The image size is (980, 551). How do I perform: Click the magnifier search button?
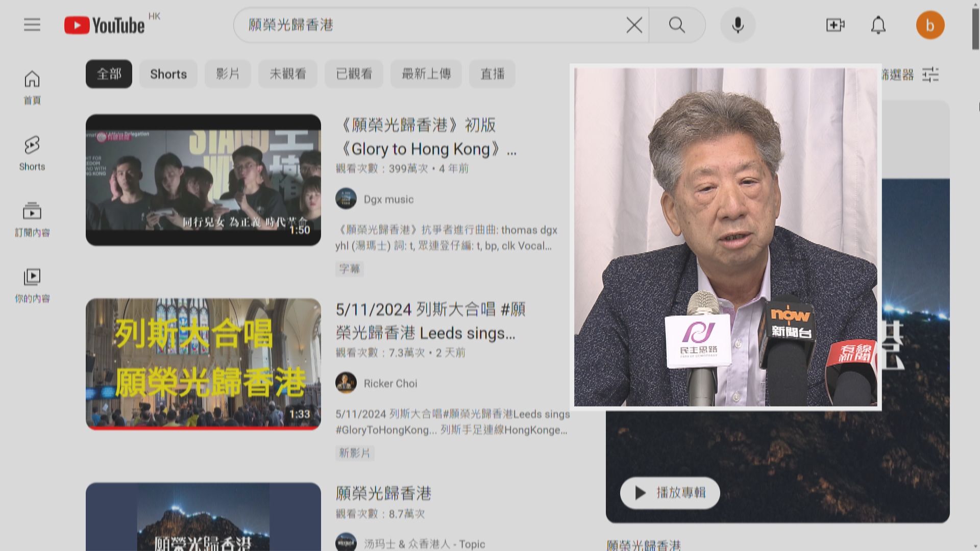pos(677,25)
